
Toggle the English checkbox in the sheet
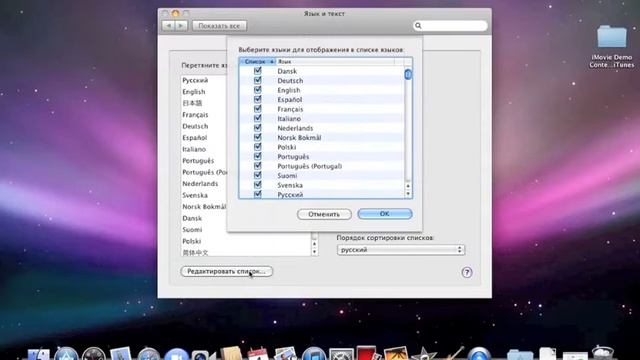258,90
